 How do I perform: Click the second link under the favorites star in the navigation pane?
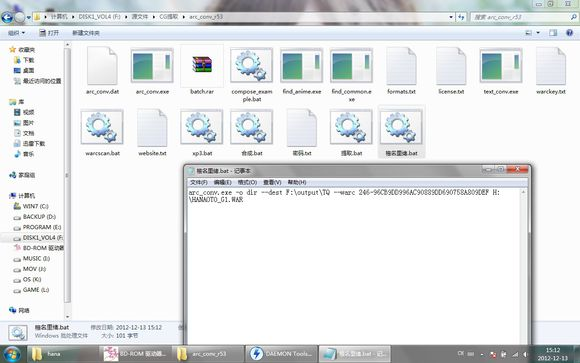(24, 70)
